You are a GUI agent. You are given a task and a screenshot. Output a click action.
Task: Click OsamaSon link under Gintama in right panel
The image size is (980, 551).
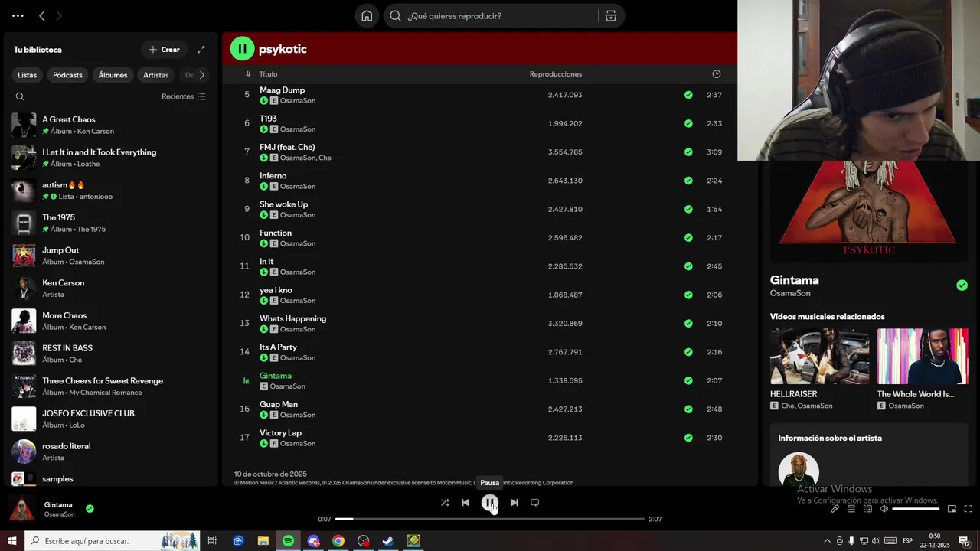coord(790,293)
